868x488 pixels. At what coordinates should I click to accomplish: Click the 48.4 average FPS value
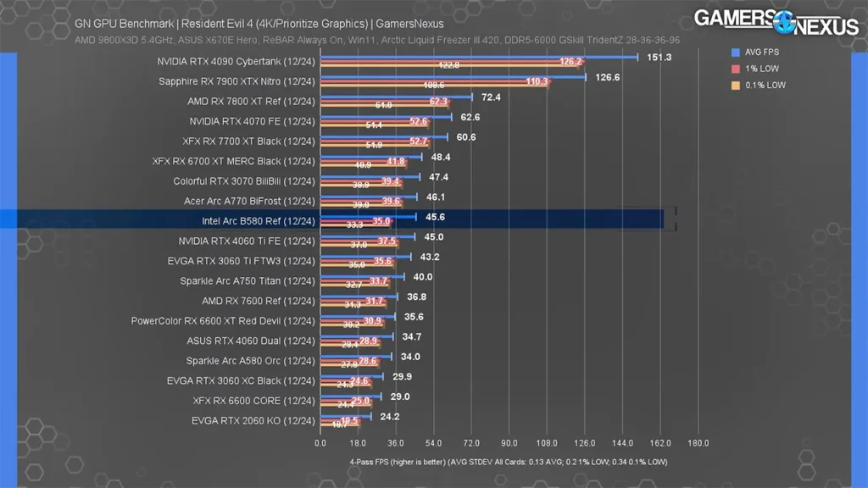441,157
